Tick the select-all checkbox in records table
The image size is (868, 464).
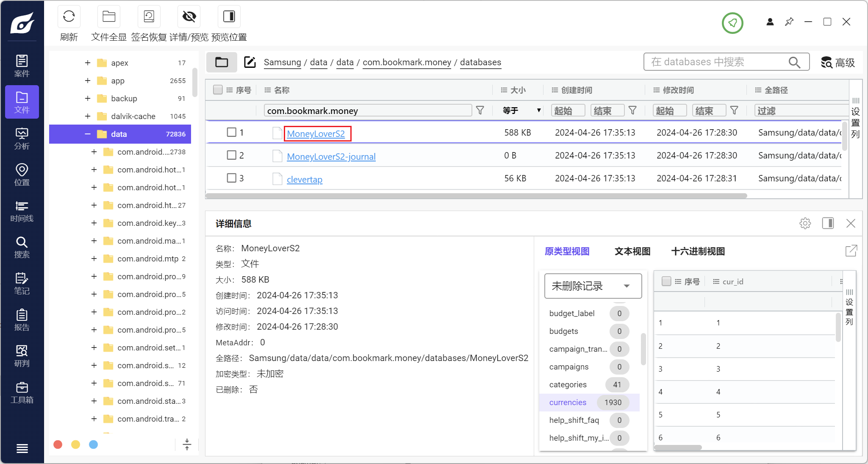tap(666, 281)
